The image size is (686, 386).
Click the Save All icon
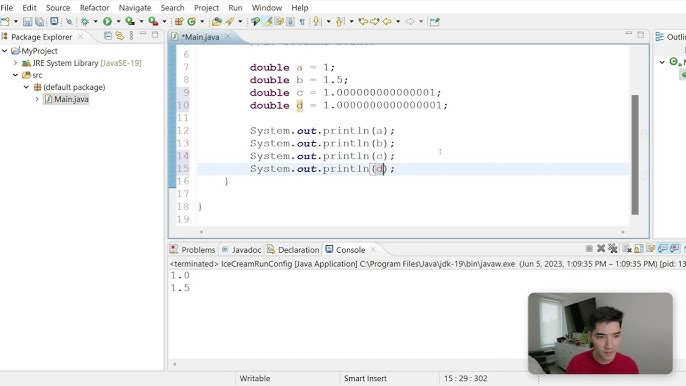(x=40, y=21)
